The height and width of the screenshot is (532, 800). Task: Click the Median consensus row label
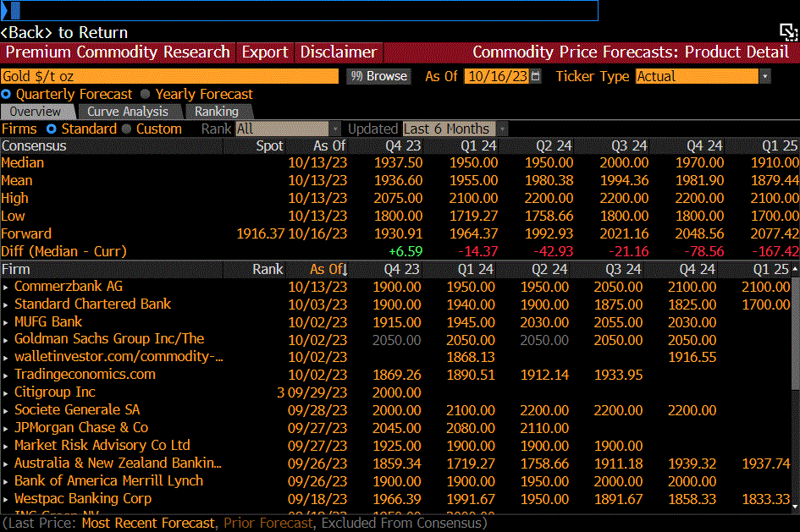click(x=23, y=163)
